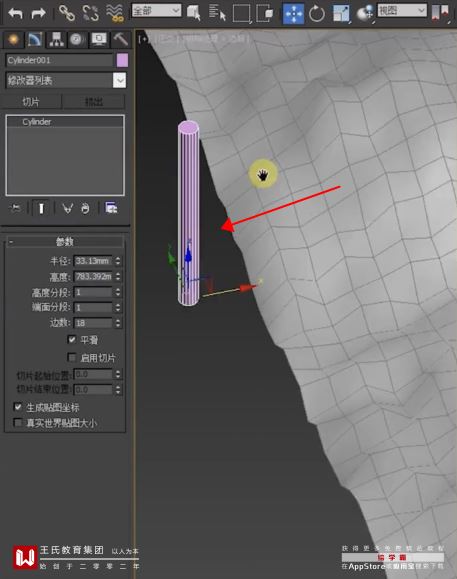The width and height of the screenshot is (457, 579).
Task: Click the Rectangular Selection Region icon
Action: pyautogui.click(x=242, y=14)
